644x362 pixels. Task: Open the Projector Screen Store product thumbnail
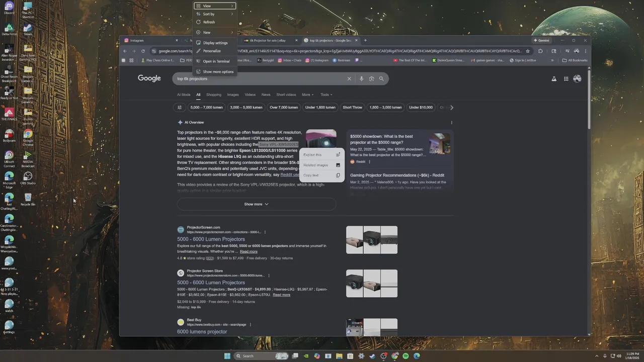372,283
